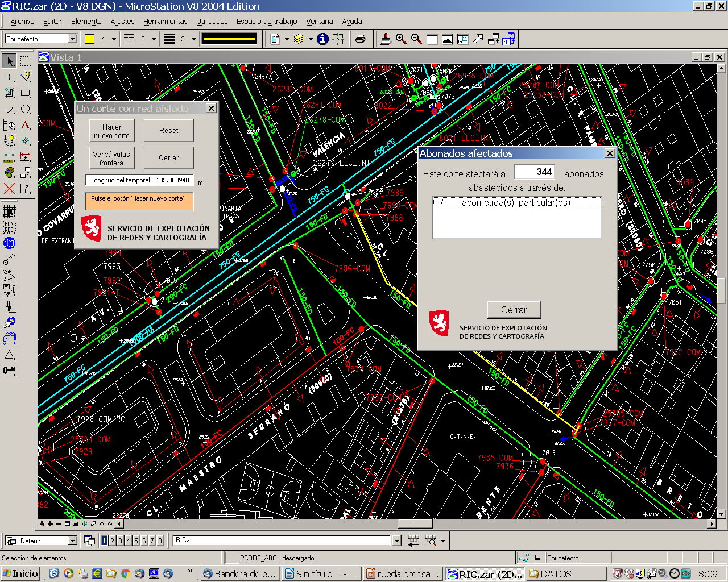The height and width of the screenshot is (582, 728).
Task: Click the Print icon in toolbar
Action: (360, 39)
